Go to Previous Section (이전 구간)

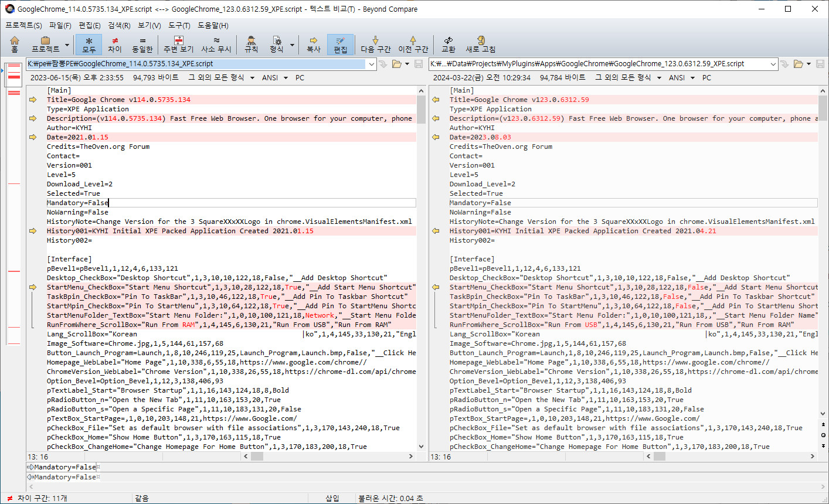pos(413,44)
